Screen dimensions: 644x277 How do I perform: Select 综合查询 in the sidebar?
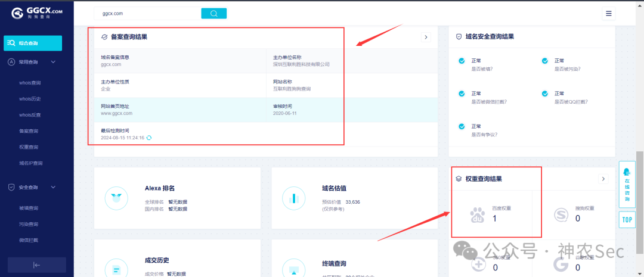(33, 43)
